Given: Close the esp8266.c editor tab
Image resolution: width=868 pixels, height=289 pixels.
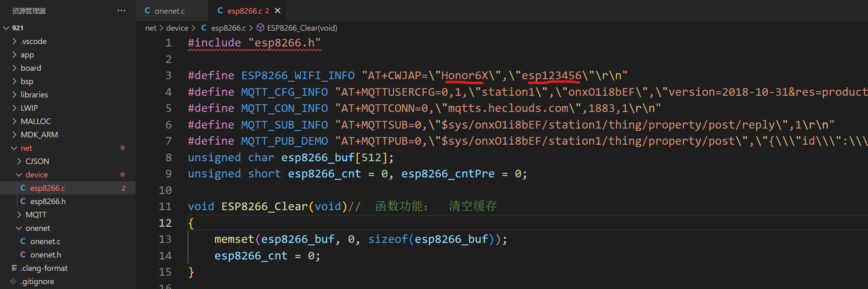Looking at the screenshot, I should point(278,11).
